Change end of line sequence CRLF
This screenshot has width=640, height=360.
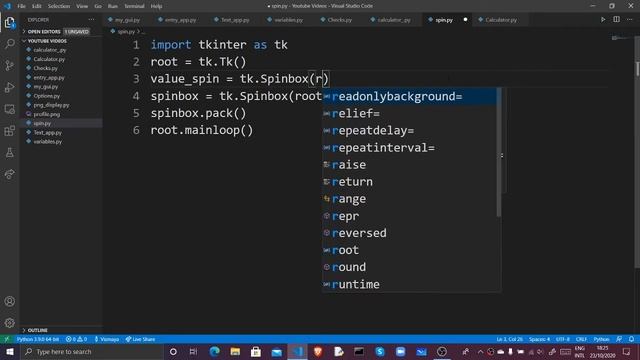(x=581, y=339)
